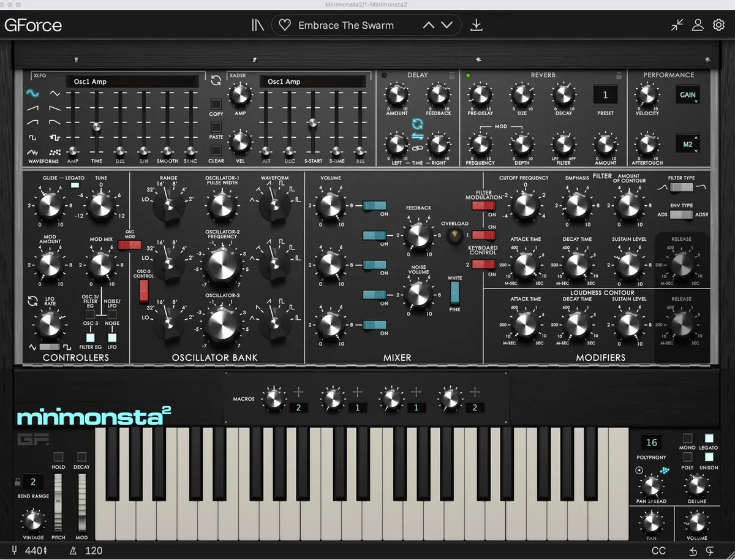
Task: Click the Reverb section lock icon
Action: (619, 75)
